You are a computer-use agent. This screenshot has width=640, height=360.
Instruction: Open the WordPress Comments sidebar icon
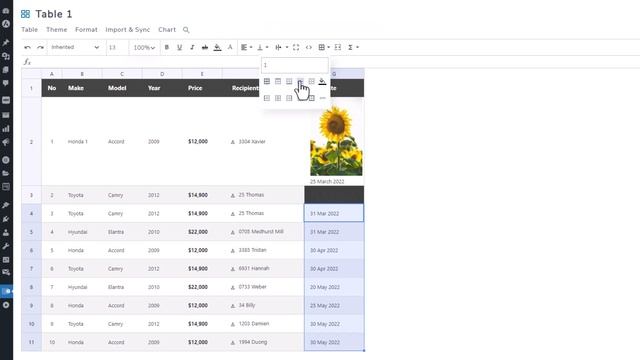click(6, 83)
